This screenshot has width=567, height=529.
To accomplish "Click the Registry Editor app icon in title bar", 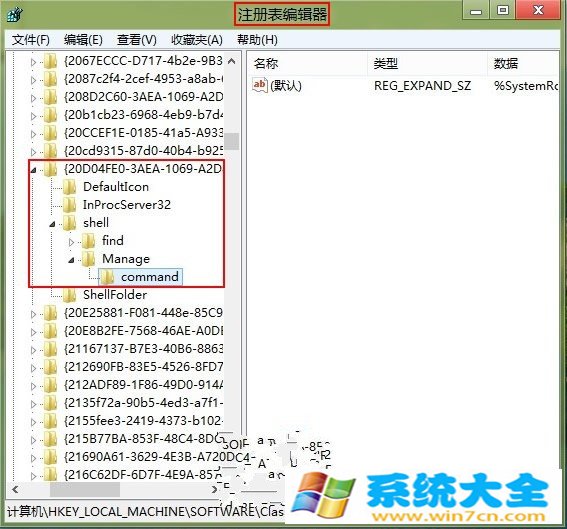I will 15,14.
